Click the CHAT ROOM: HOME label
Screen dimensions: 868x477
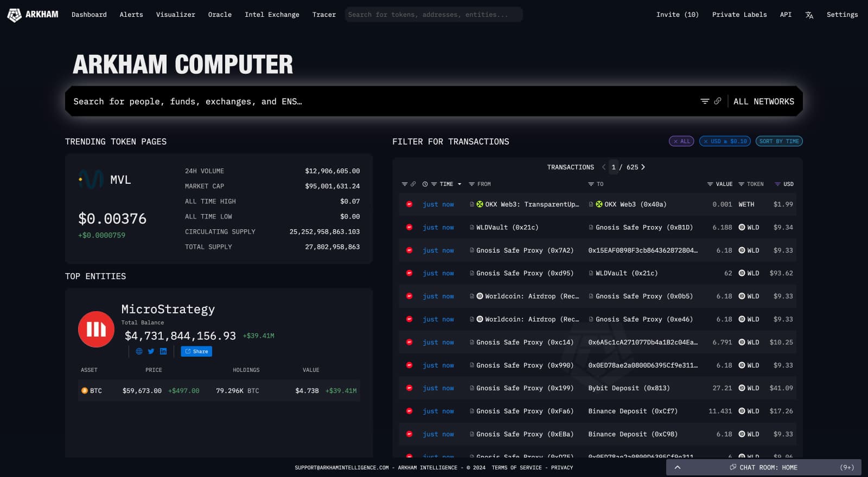768,467
